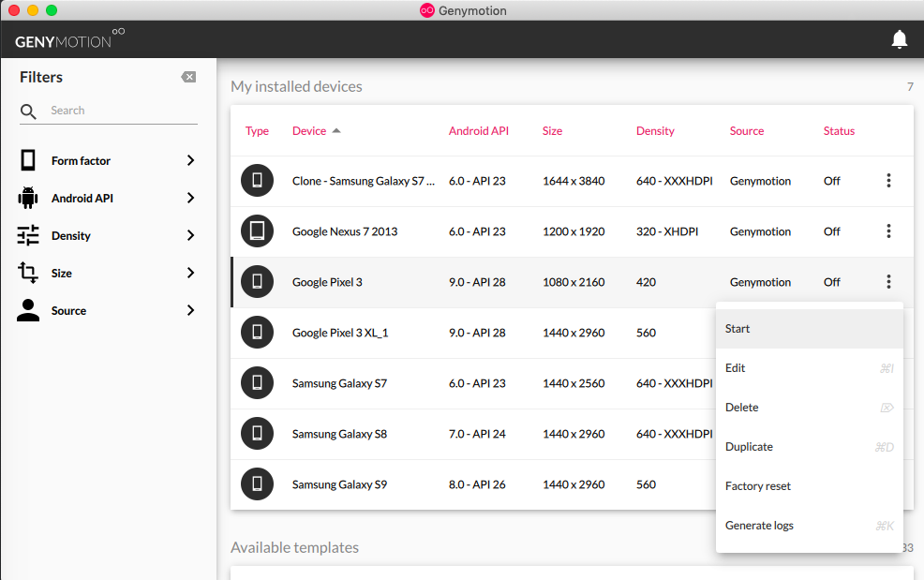Image resolution: width=924 pixels, height=580 pixels.
Task: Choose Start from the context menu
Action: 809,328
